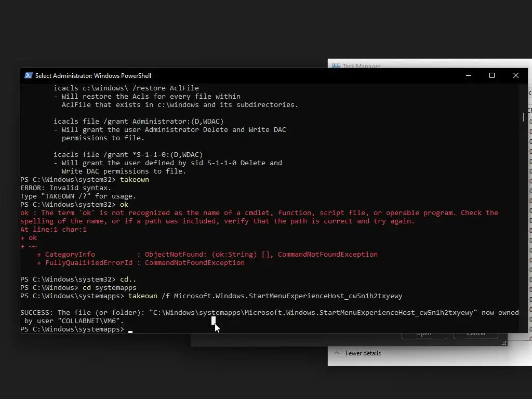
Task: Click the "cd.." command line
Action: coord(78,279)
